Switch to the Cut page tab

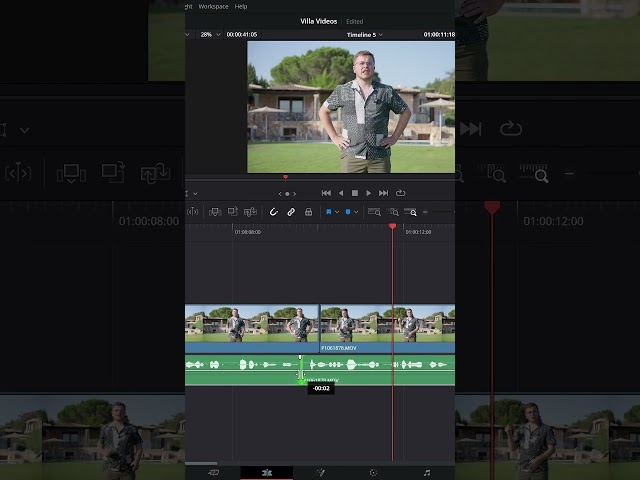(x=213, y=473)
